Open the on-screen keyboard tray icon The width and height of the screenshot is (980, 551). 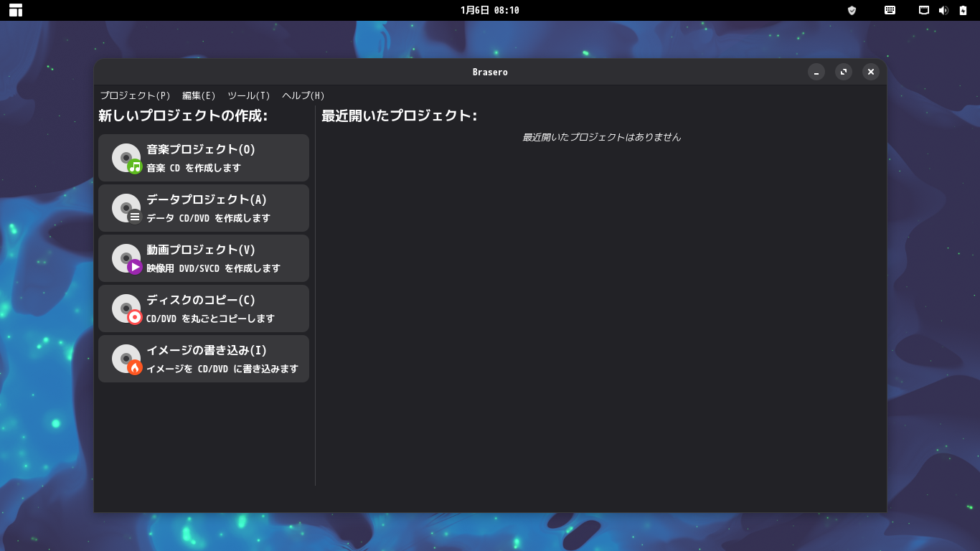890,10
